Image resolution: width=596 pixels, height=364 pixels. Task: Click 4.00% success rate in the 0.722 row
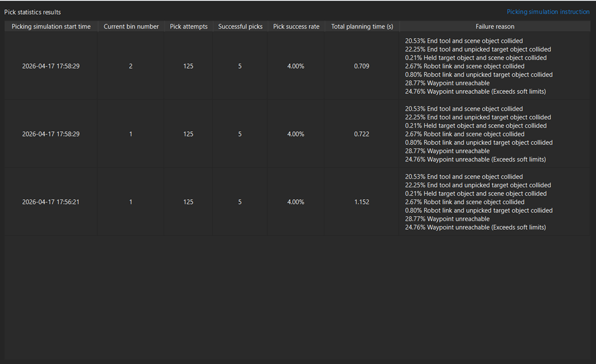[x=296, y=134]
